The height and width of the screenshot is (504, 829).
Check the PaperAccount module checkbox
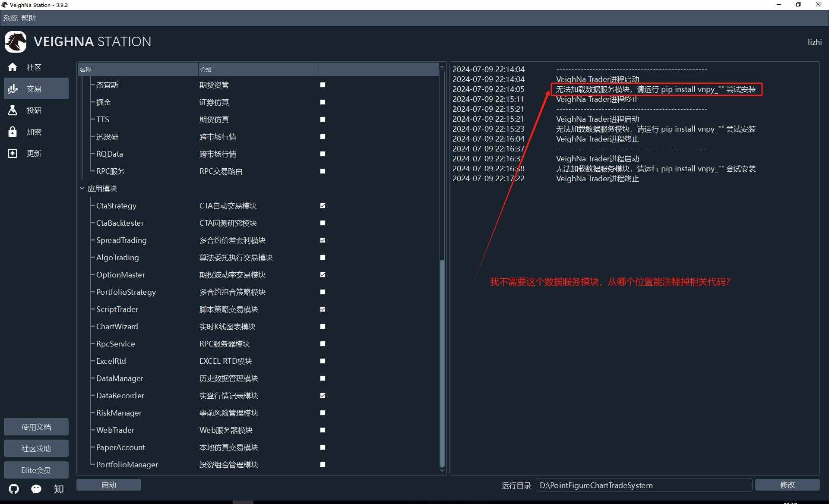pos(323,447)
